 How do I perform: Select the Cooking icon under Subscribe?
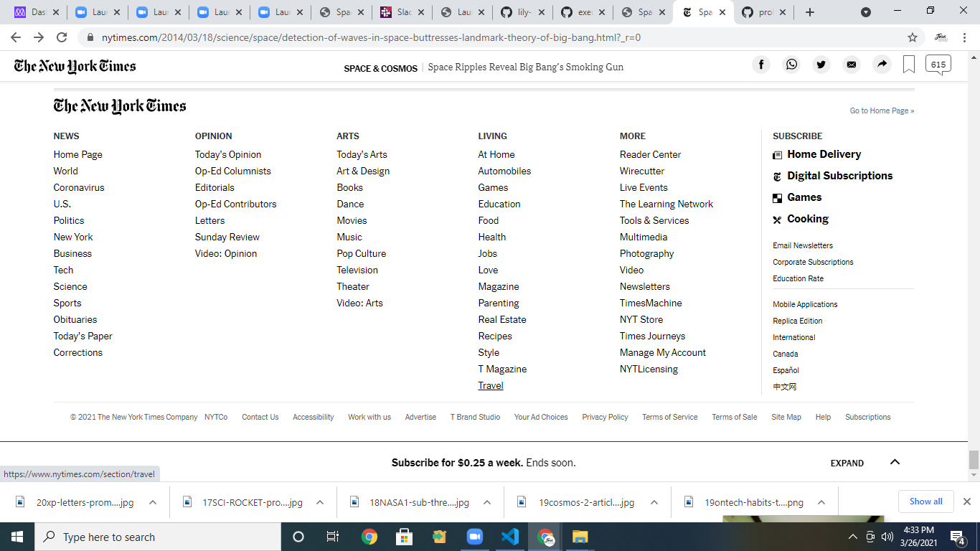point(777,219)
